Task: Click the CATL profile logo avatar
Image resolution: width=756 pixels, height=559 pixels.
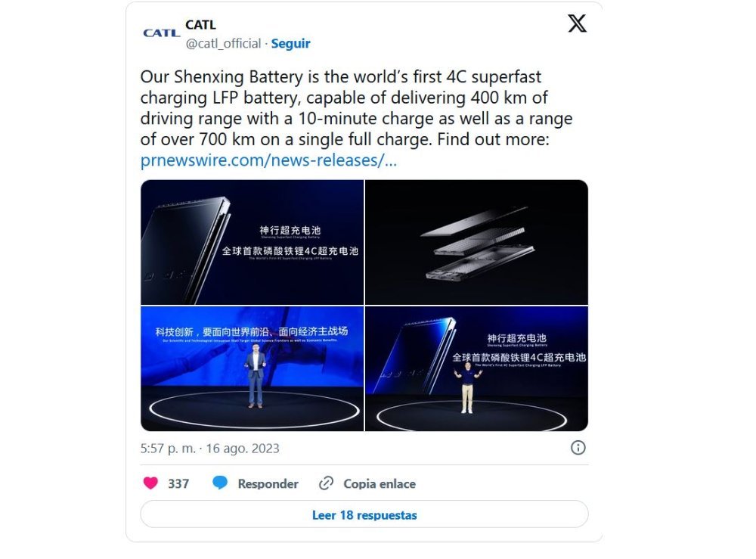Action: tap(162, 33)
